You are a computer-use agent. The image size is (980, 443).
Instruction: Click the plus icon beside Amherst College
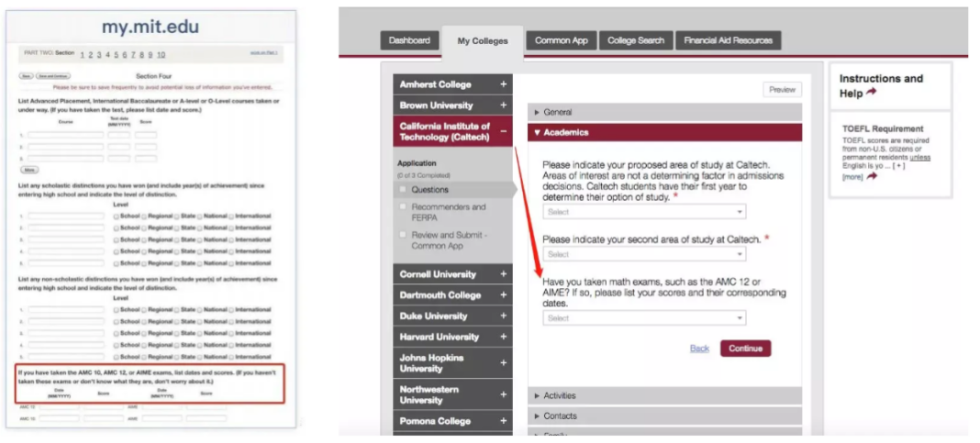pyautogui.click(x=503, y=84)
